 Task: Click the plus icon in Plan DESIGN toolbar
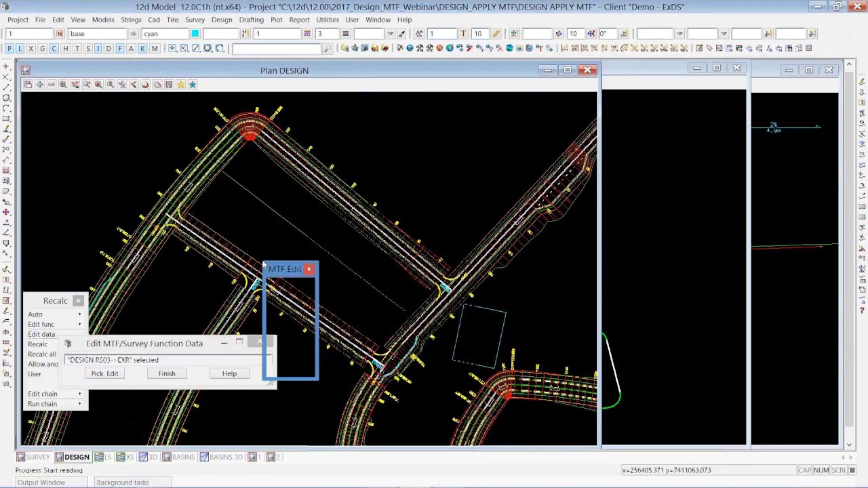tap(39, 84)
